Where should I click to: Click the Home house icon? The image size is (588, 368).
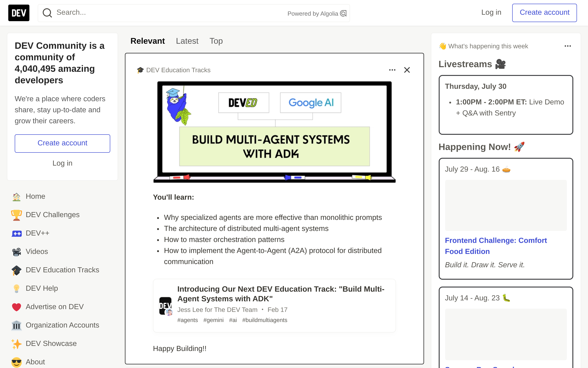pos(17,197)
